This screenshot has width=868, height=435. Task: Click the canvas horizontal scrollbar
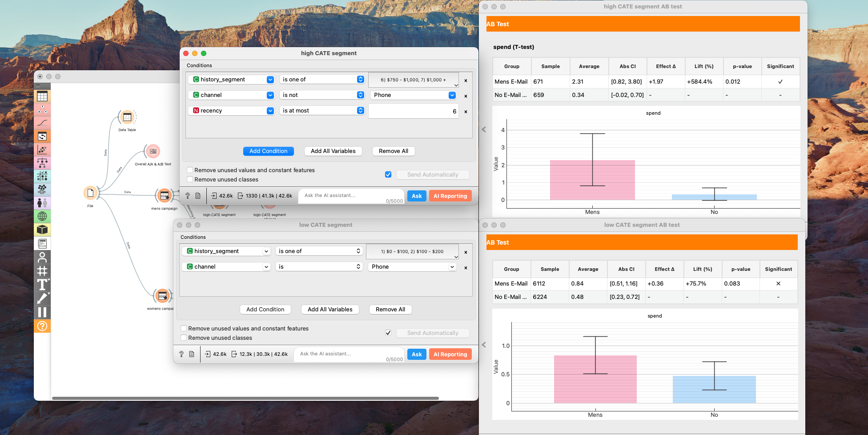pos(245,398)
